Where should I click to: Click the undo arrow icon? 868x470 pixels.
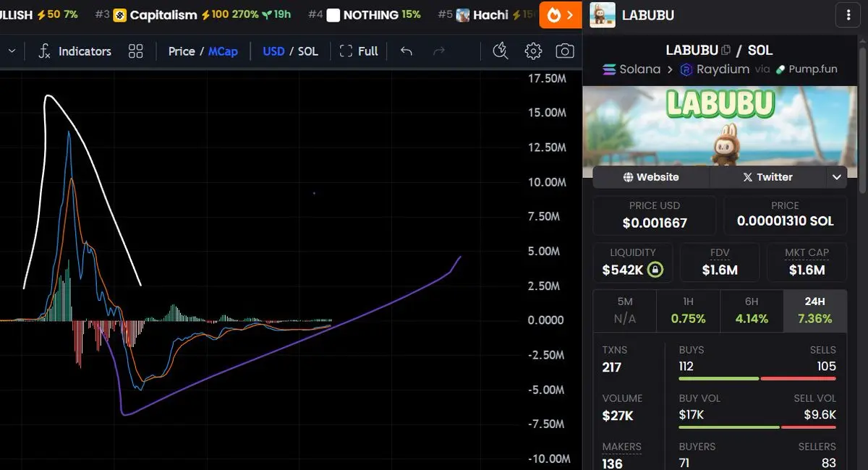(x=407, y=51)
